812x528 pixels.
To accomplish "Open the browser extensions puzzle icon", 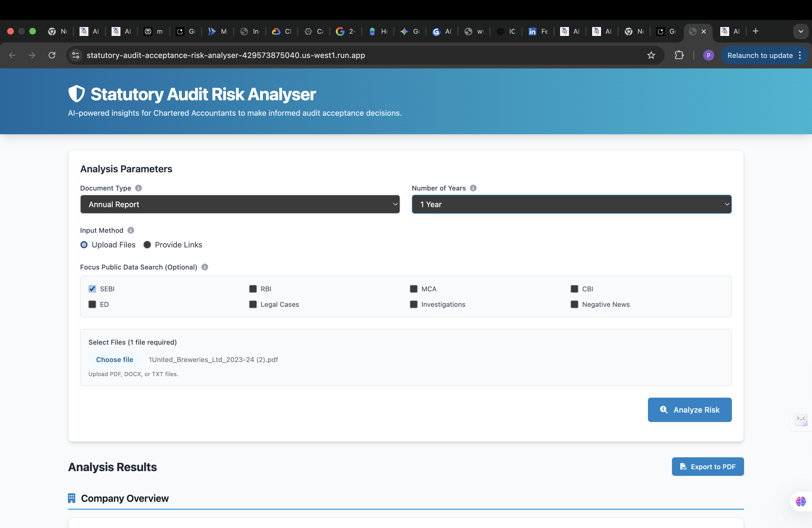I will tap(679, 55).
